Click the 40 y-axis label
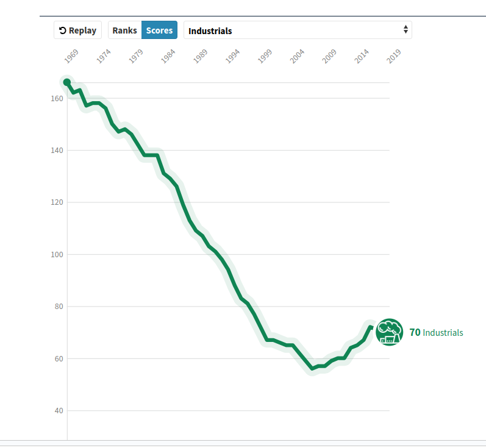Image resolution: width=486 pixels, height=448 pixels. [x=59, y=410]
